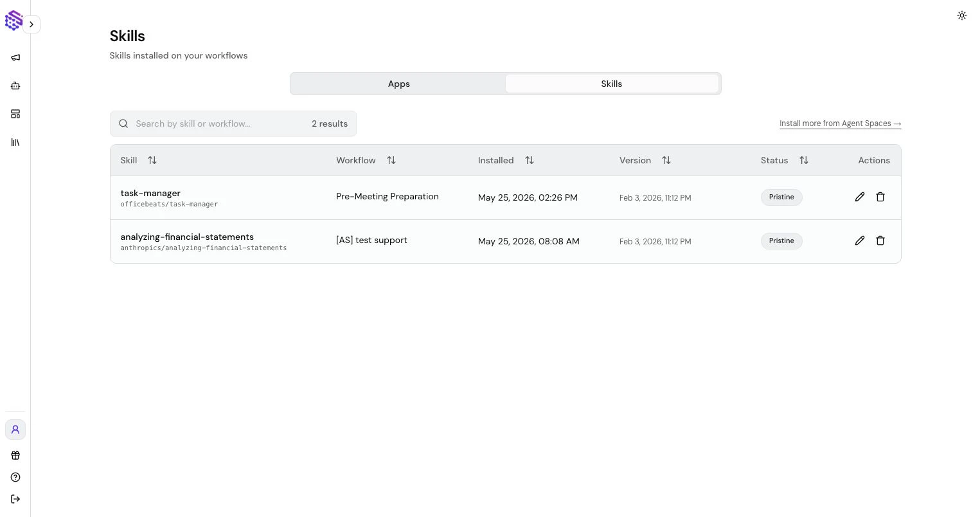Click [AS] test support workflow cell
The height and width of the screenshot is (517, 980).
tap(371, 240)
